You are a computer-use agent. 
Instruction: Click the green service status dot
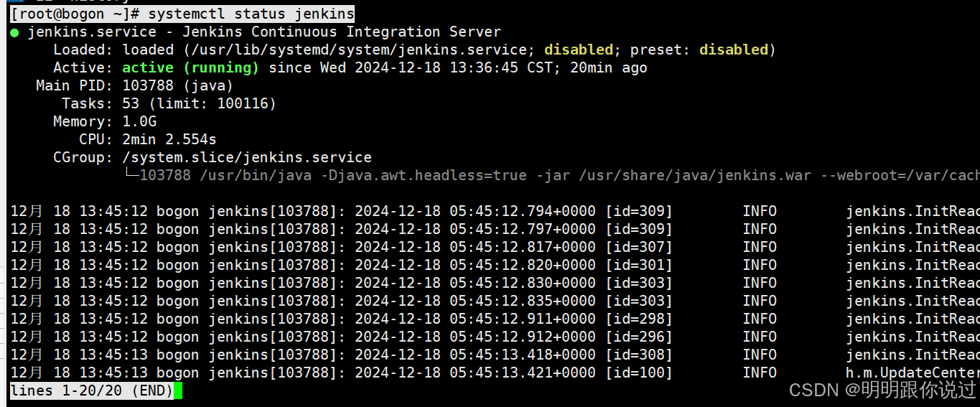pyautogui.click(x=15, y=32)
